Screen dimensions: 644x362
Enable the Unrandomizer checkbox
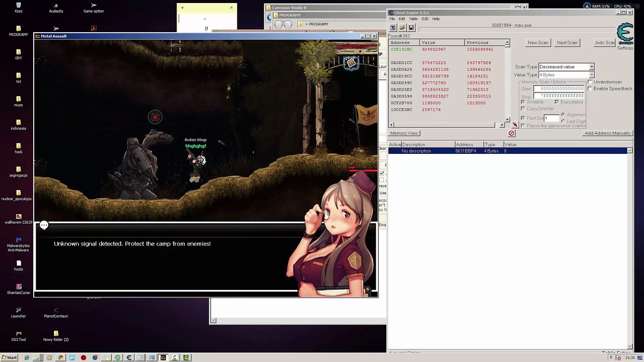[x=590, y=82]
